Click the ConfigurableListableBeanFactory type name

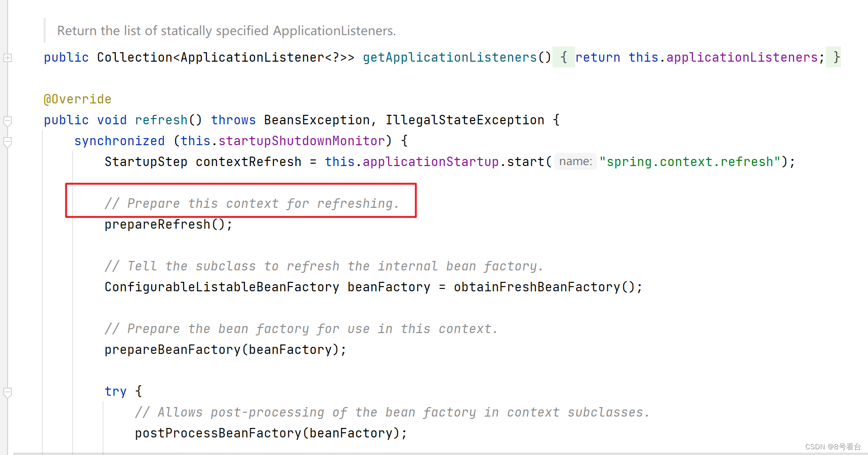(222, 287)
